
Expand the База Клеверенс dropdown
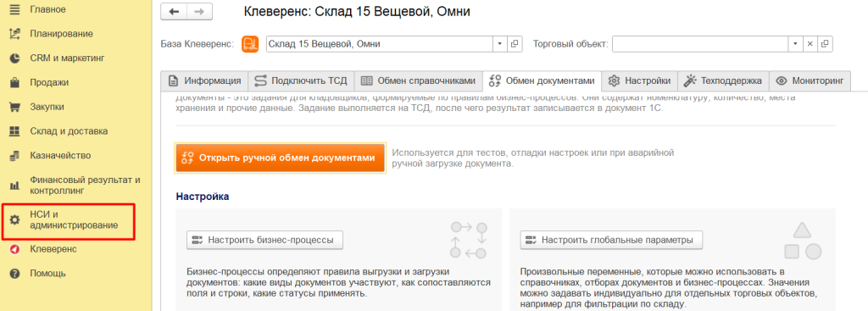(x=500, y=44)
